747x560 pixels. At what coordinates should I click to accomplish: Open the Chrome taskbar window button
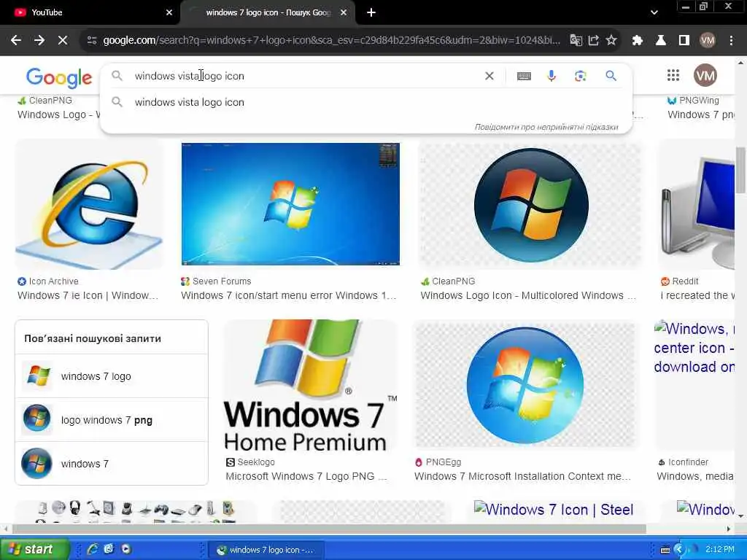pyautogui.click(x=267, y=550)
